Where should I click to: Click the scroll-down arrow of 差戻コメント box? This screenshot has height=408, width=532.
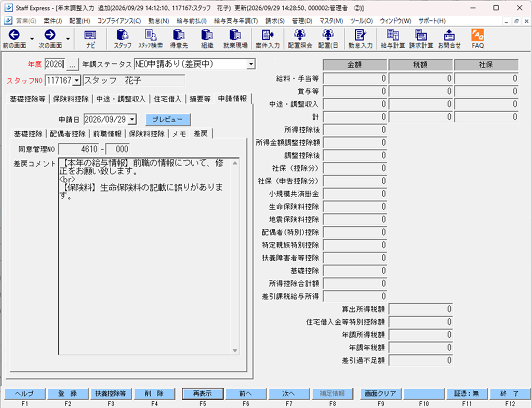click(235, 350)
